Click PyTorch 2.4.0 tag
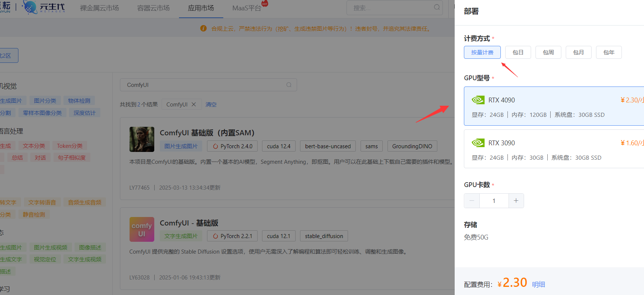The image size is (644, 295). 232,146
